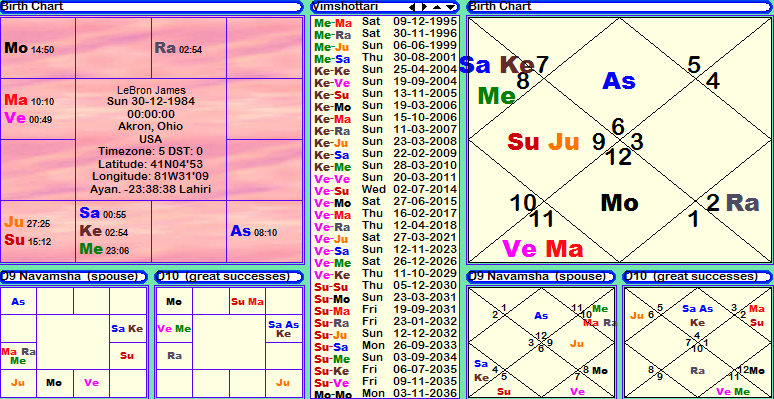Click Sa 00:55 in the square birth chart
Viewport: 774px width, 399px height.
[103, 213]
